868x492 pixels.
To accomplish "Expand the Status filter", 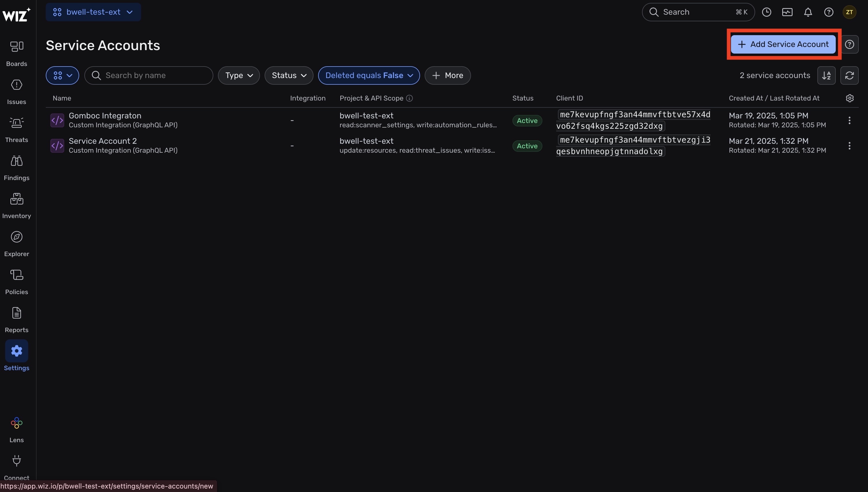I will pos(289,75).
